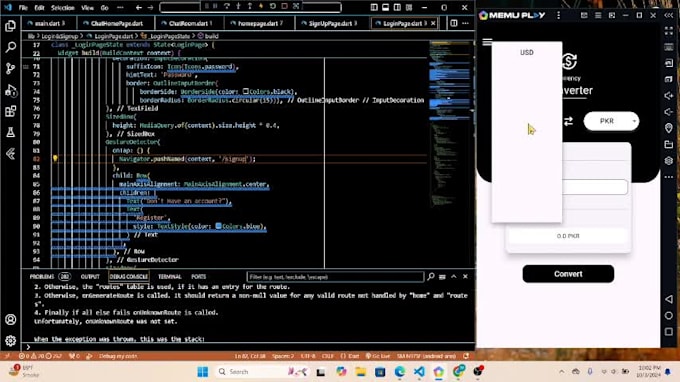
Task: Click the MEmu fullscreen icon in the sidebar
Action: point(669,31)
